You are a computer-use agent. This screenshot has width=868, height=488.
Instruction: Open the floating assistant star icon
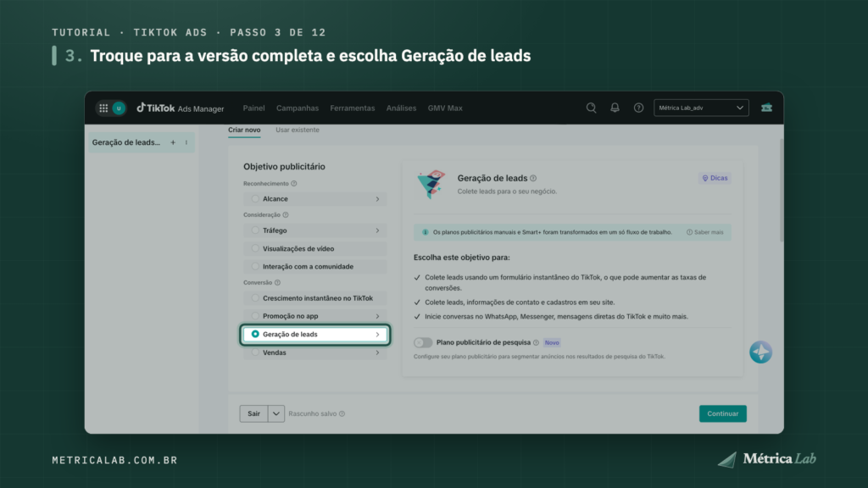[x=760, y=352]
